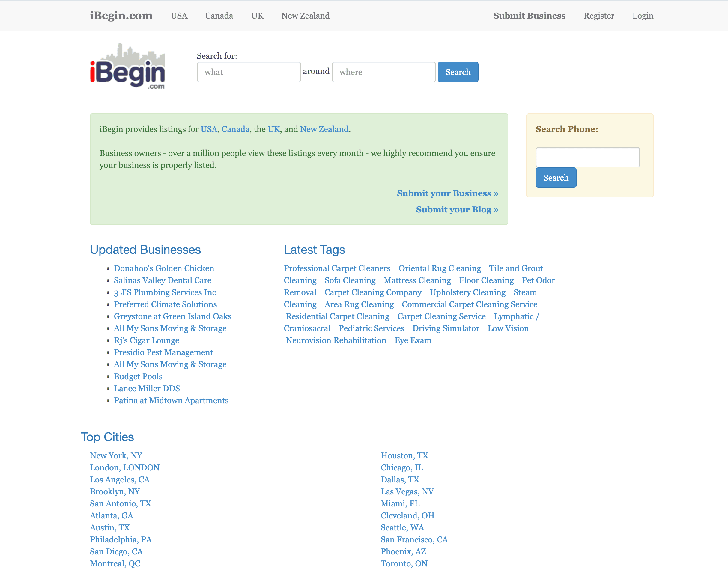Open Donahoo's Golden Chicken listing
Image resolution: width=728 pixels, height=570 pixels.
click(164, 268)
